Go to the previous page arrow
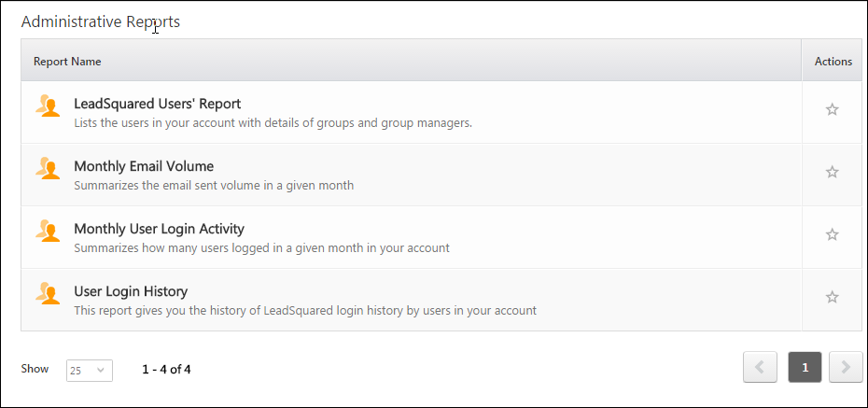Viewport: 868px width, 408px height. click(760, 368)
